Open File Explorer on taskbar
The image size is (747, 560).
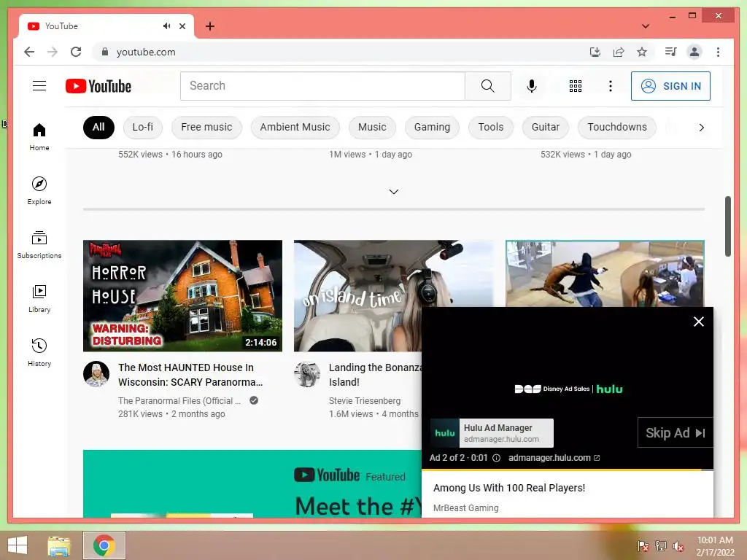click(59, 545)
